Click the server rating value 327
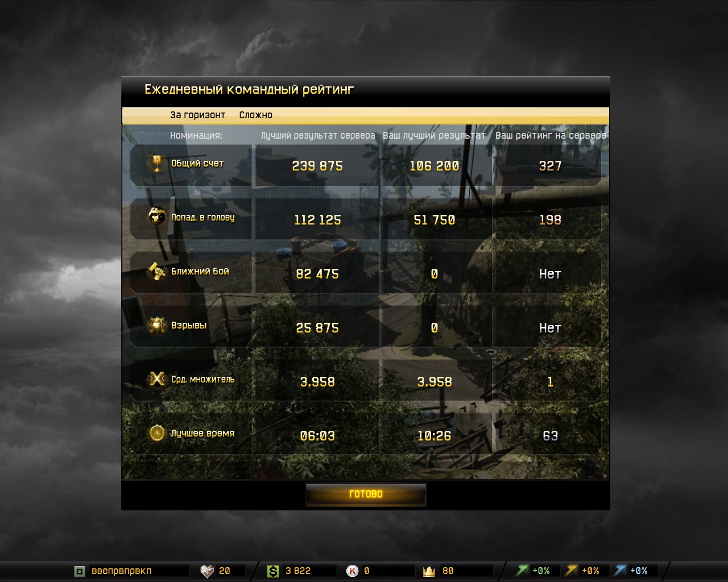Image resolution: width=728 pixels, height=582 pixels. point(550,166)
